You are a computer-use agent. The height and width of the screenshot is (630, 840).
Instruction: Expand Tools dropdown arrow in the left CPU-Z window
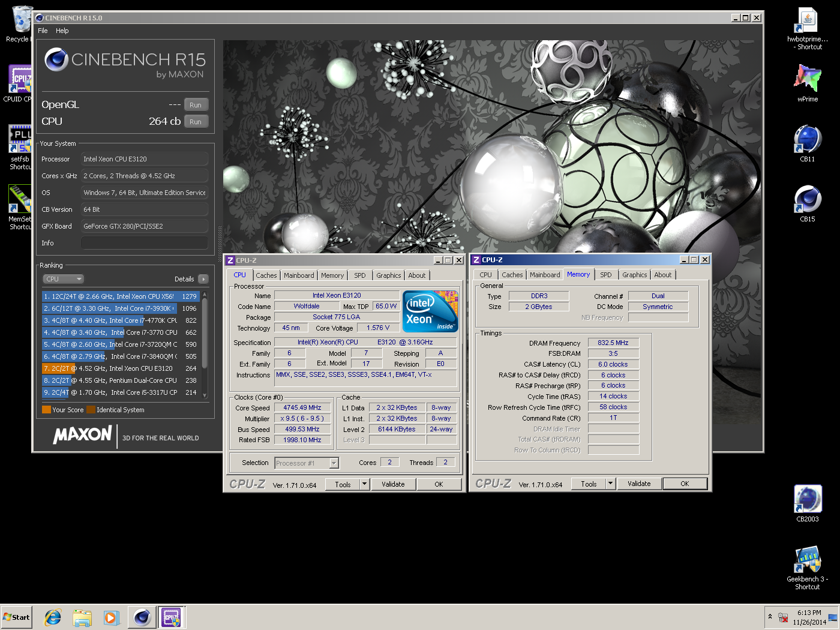[x=364, y=484]
